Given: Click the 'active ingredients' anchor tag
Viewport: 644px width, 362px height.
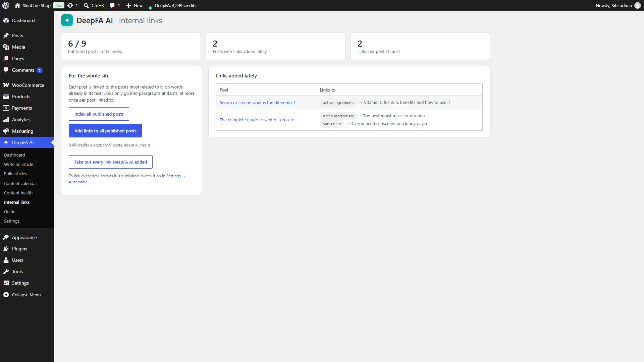Looking at the screenshot, I should click(x=339, y=103).
